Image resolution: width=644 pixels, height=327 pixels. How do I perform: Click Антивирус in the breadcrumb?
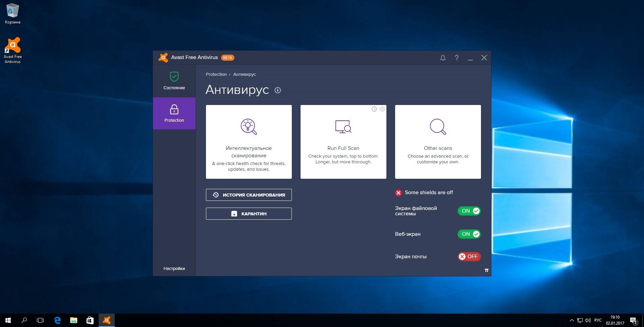tap(245, 74)
